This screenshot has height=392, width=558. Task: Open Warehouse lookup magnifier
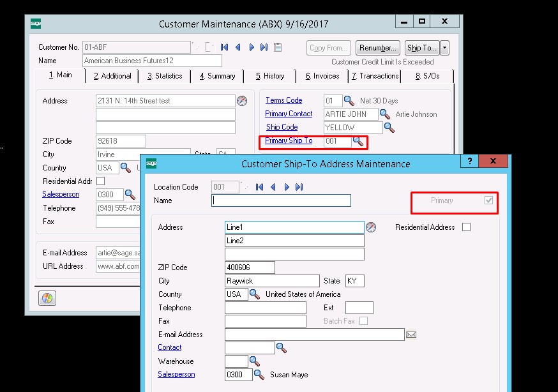click(255, 361)
